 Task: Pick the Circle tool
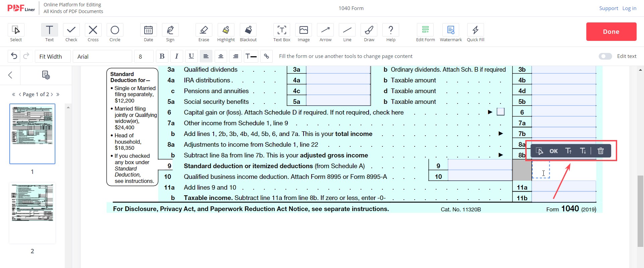coord(115,32)
